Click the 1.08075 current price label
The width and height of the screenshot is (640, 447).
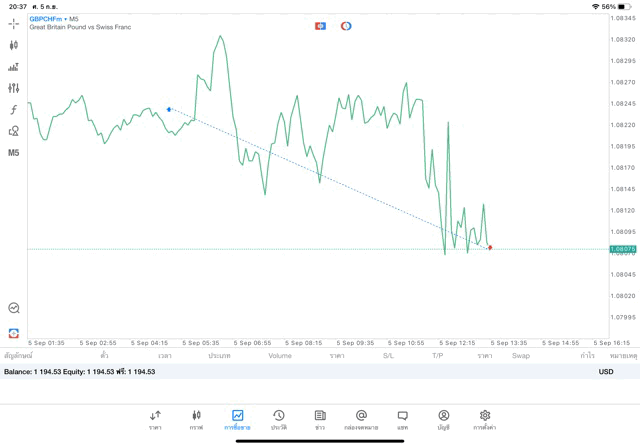(623, 249)
